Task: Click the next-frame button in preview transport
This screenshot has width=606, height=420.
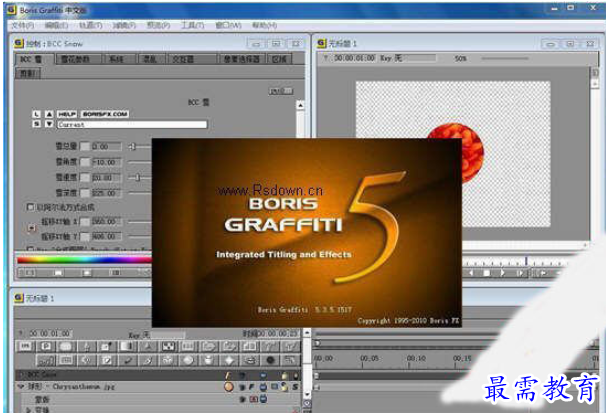Action: tap(521, 273)
